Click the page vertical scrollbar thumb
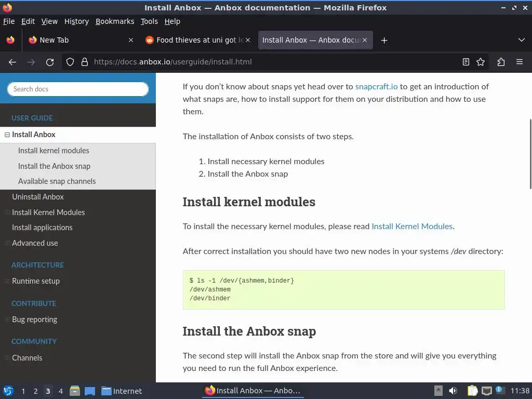Viewport: 532px width, 399px height. click(530, 154)
